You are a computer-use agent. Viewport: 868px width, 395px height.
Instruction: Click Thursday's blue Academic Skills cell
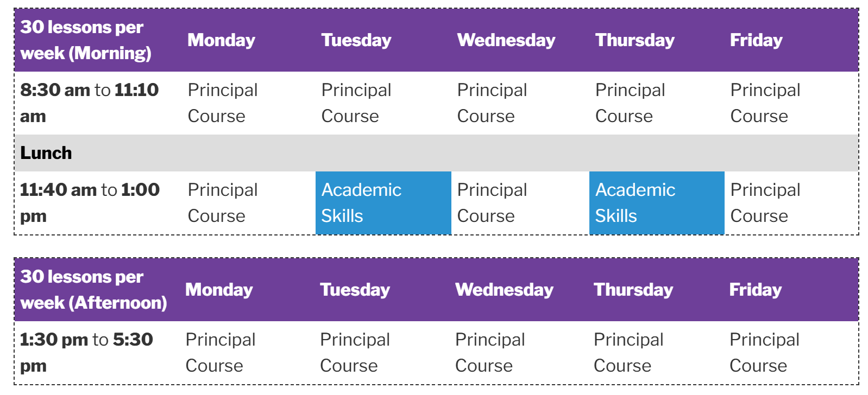coord(656,203)
